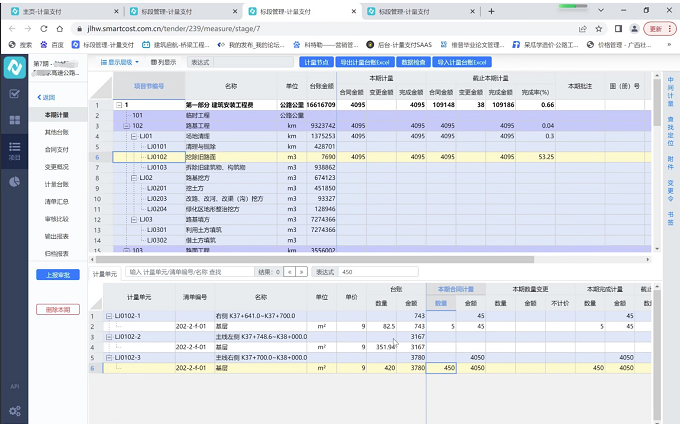Screen dimensions: 680x424
Task: Open the 显示层级 dropdown
Action: tap(118, 62)
